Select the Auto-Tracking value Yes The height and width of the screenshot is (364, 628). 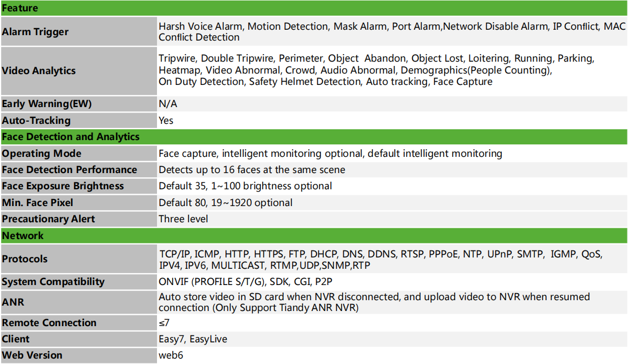166,121
